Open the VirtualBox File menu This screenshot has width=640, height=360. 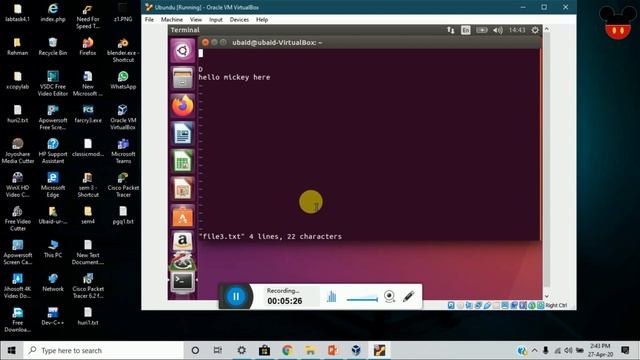click(x=149, y=20)
